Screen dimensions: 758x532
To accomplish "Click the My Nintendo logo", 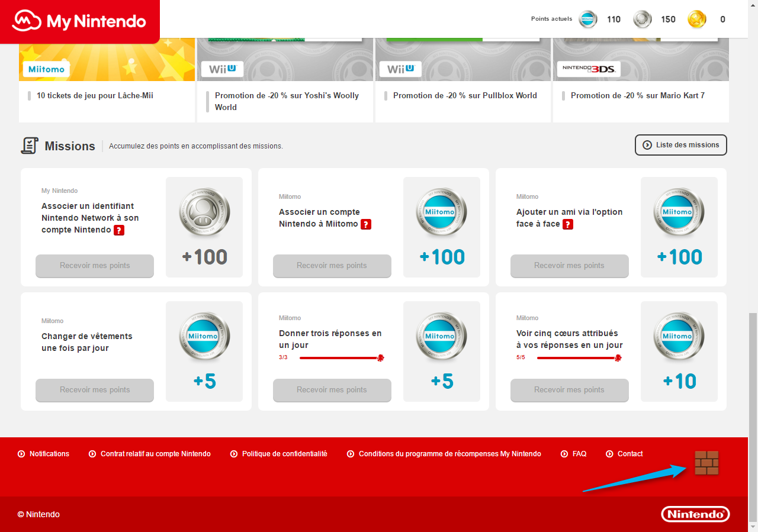I will [x=79, y=22].
